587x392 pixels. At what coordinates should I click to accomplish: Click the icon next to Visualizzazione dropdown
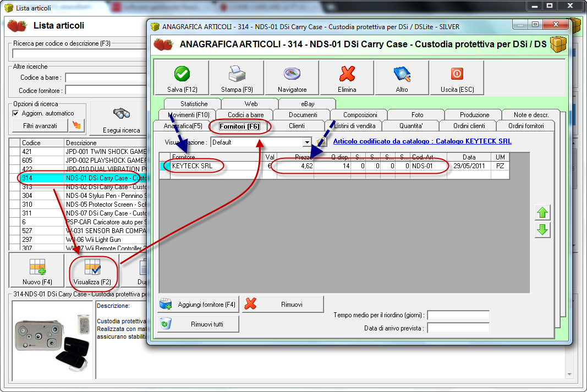[x=320, y=142]
